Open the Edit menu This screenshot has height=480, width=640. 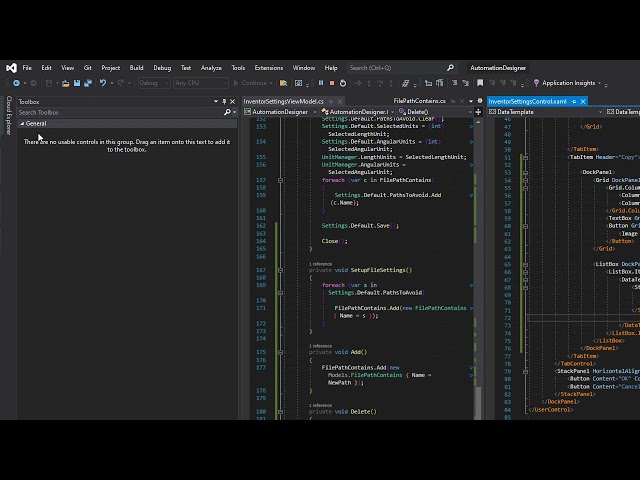coord(47,68)
